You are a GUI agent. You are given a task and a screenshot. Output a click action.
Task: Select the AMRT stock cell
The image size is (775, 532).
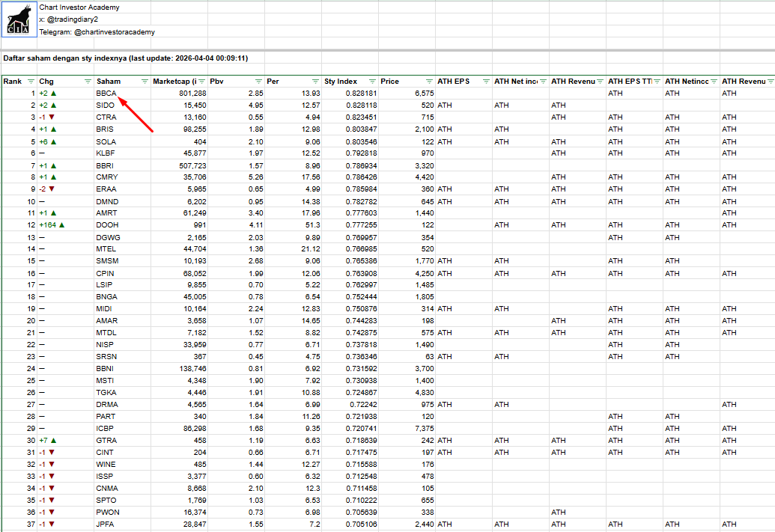point(123,213)
